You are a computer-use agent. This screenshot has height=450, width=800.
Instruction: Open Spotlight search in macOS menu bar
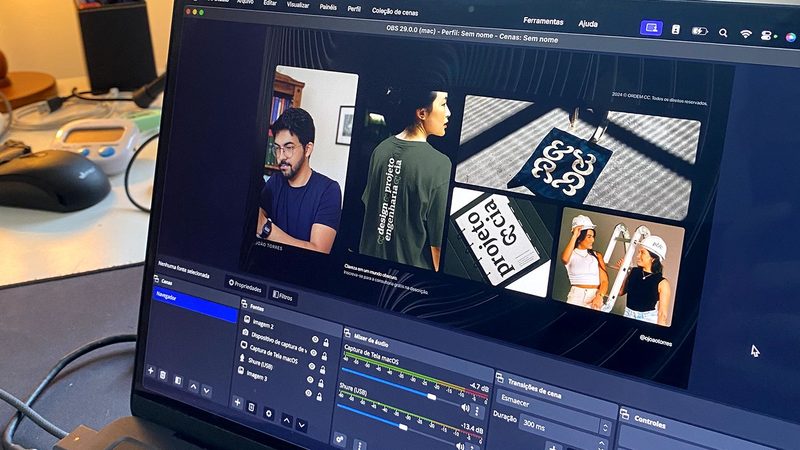coord(723,33)
